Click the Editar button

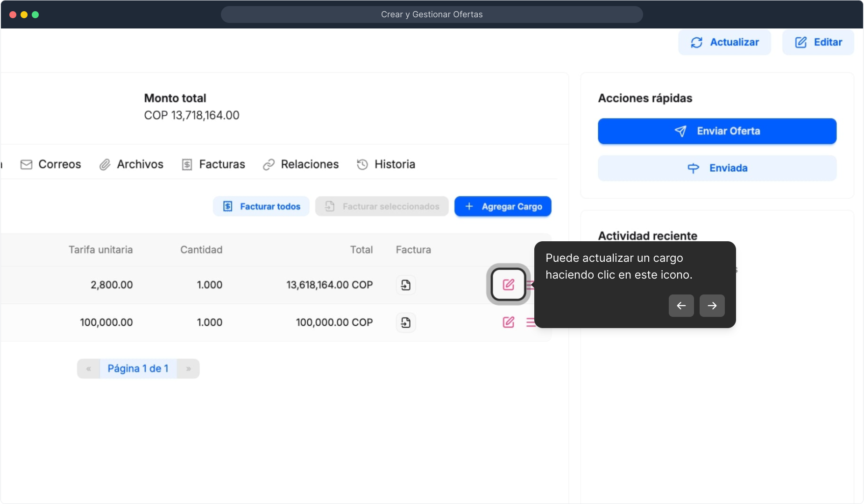click(818, 42)
